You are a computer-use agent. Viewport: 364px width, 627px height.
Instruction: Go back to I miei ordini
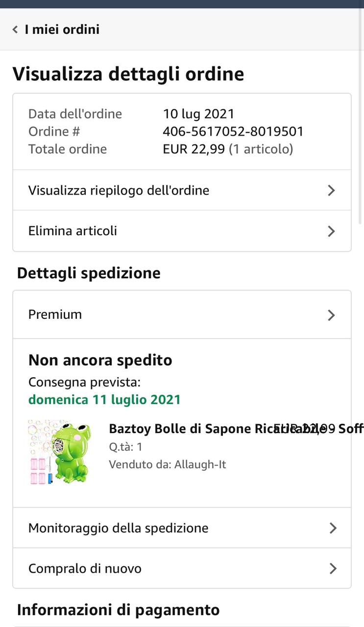62,29
